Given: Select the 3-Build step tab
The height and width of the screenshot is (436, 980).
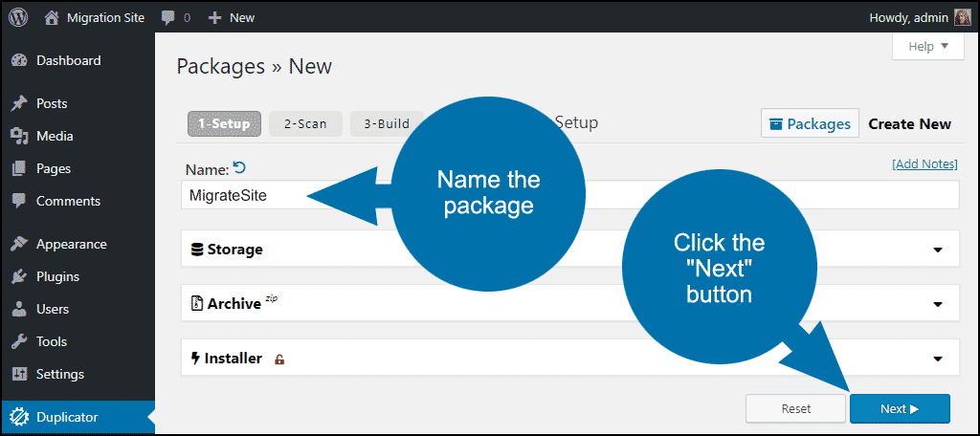Looking at the screenshot, I should point(387,123).
